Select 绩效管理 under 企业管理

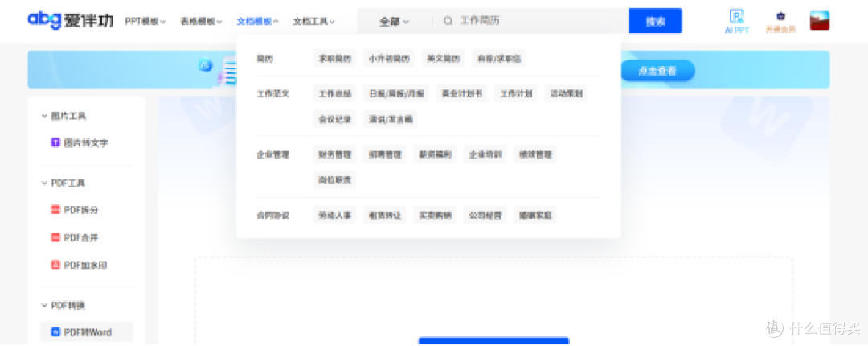[535, 154]
